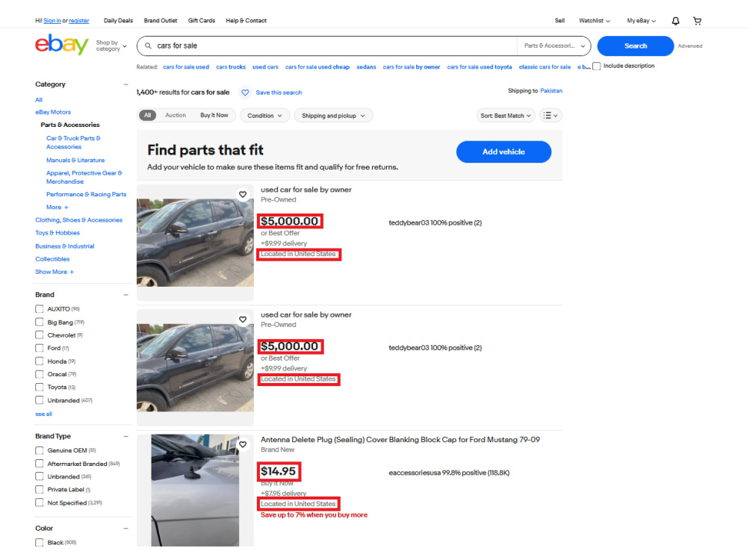This screenshot has height=560, width=747.
Task: Click see all brands link
Action: [x=44, y=414]
